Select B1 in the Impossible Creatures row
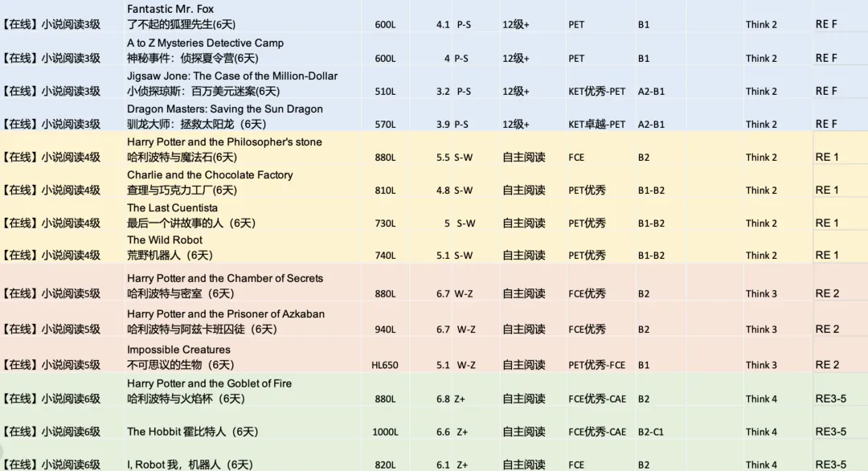 point(643,365)
